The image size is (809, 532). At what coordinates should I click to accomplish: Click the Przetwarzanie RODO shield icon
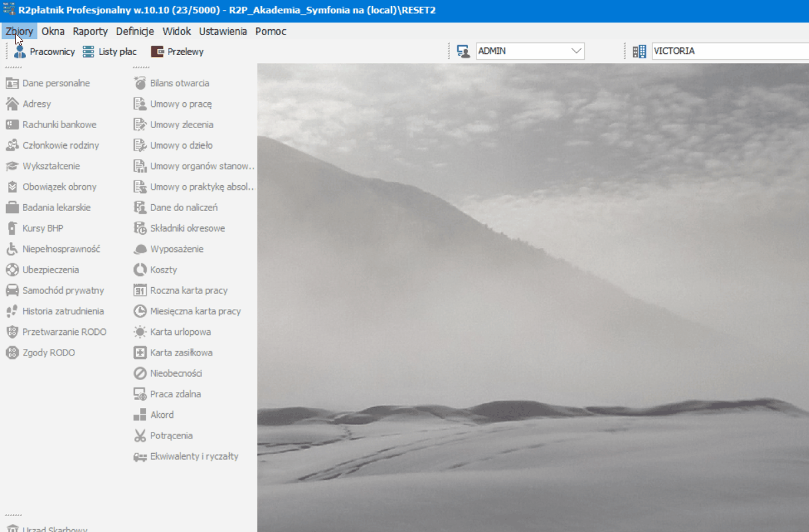tap(12, 332)
